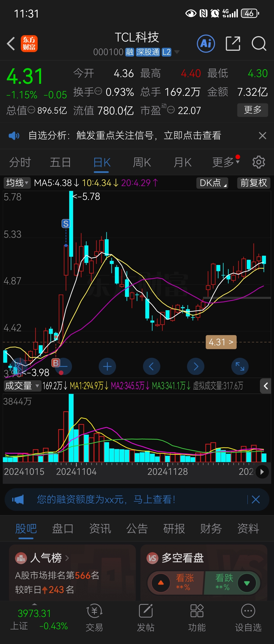Tap the 4.31 price label

(221, 342)
